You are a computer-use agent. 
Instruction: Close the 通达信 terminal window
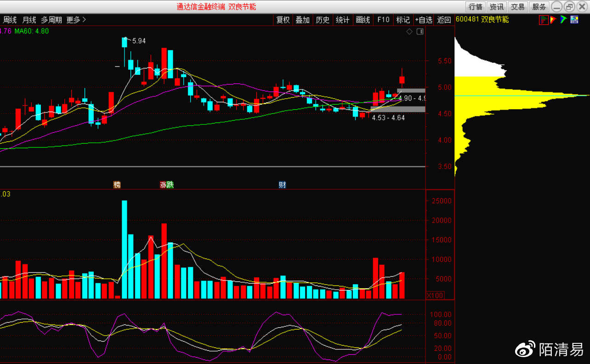(x=582, y=7)
